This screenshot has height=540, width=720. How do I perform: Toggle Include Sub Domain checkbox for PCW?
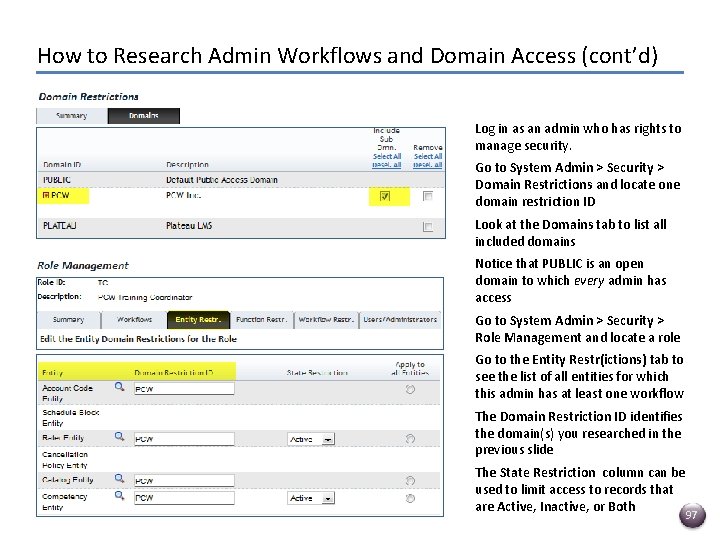(x=385, y=196)
